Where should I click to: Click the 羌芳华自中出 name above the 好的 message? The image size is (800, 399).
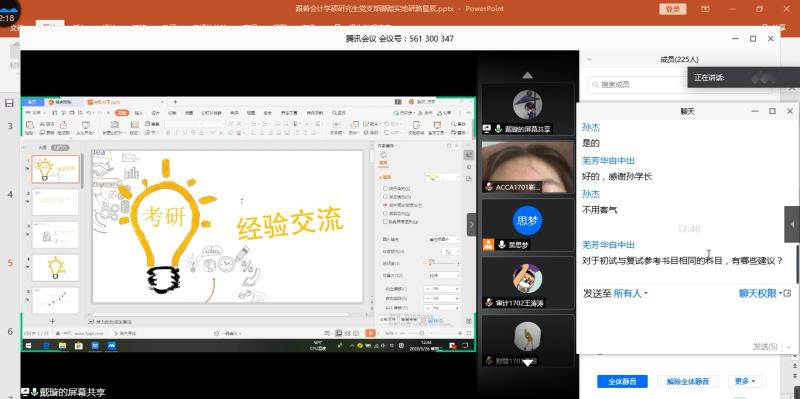tap(609, 161)
